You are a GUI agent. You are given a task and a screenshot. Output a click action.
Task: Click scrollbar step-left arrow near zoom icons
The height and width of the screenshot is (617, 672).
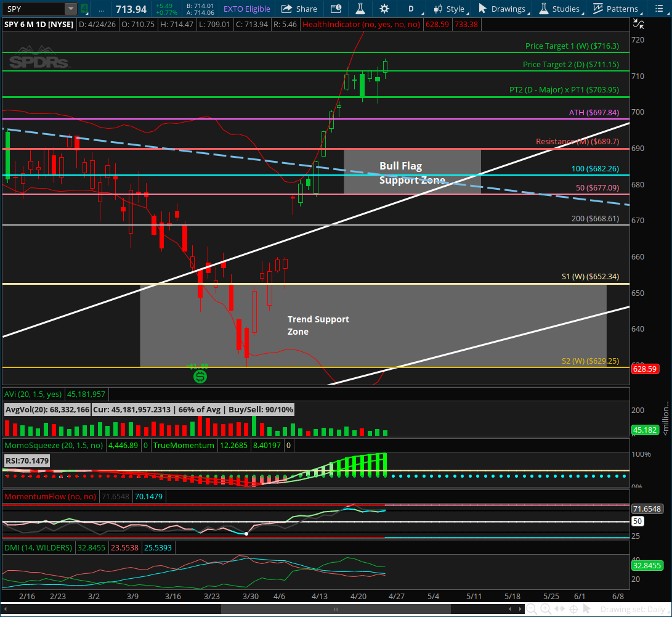pos(510,609)
